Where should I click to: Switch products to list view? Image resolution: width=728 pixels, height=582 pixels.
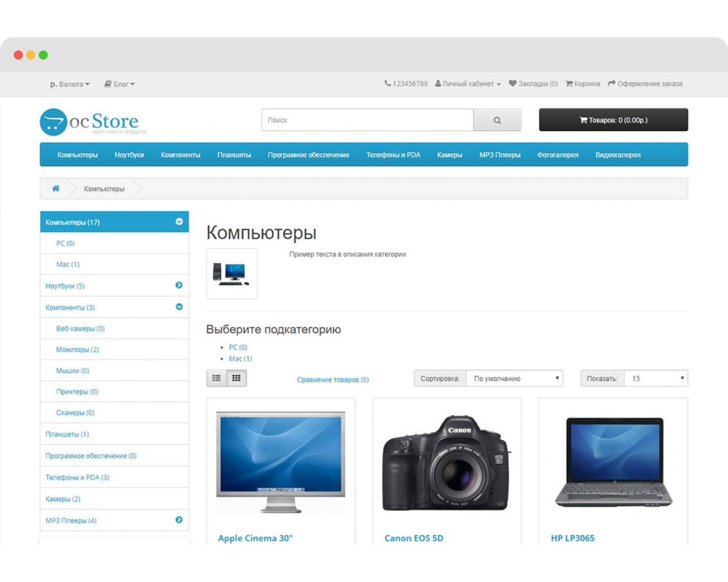216,378
